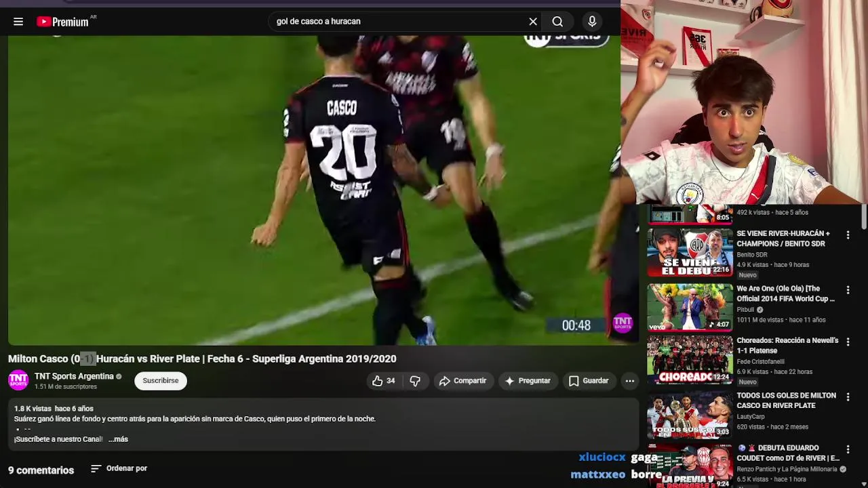
Task: Subscribe with the Suscribirse button
Action: point(161,381)
